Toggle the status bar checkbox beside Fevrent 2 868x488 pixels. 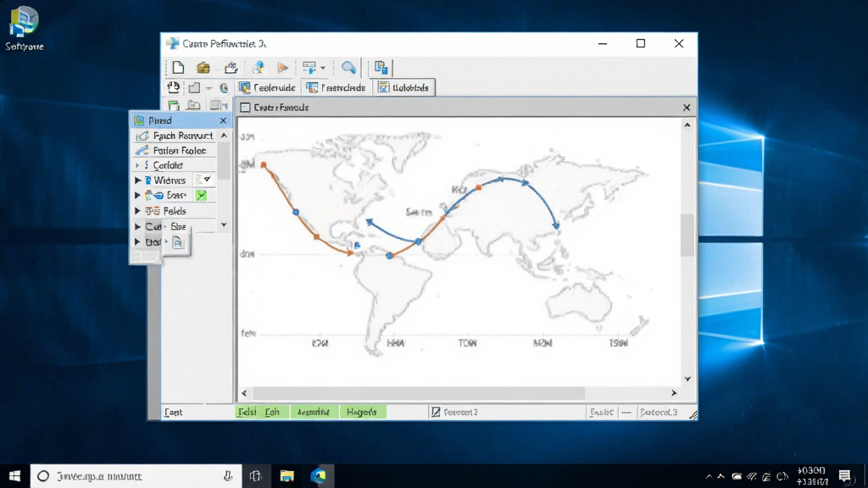(x=436, y=413)
